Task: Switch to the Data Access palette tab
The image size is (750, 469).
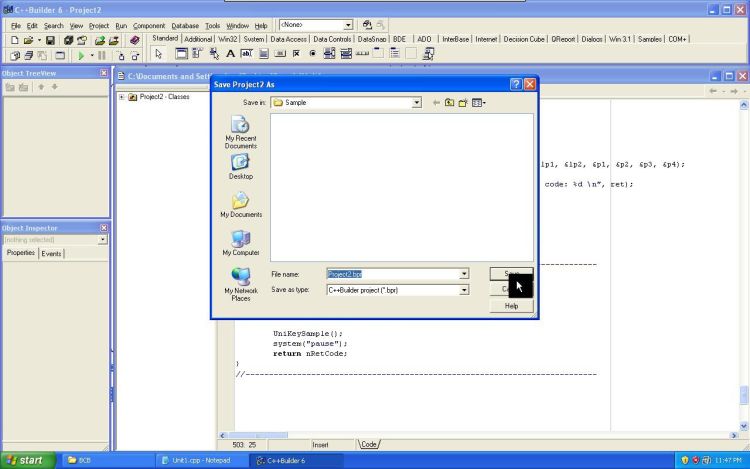Action: (x=288, y=39)
